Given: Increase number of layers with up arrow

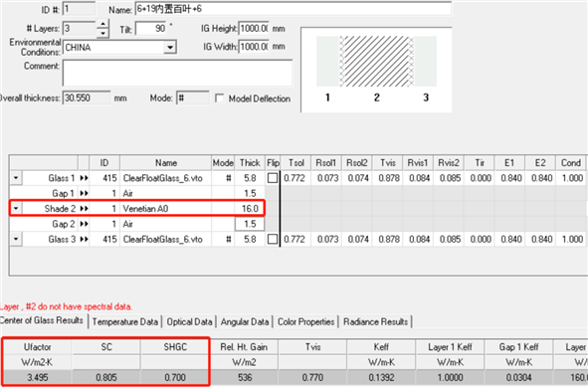Looking at the screenshot, I should [x=102, y=25].
